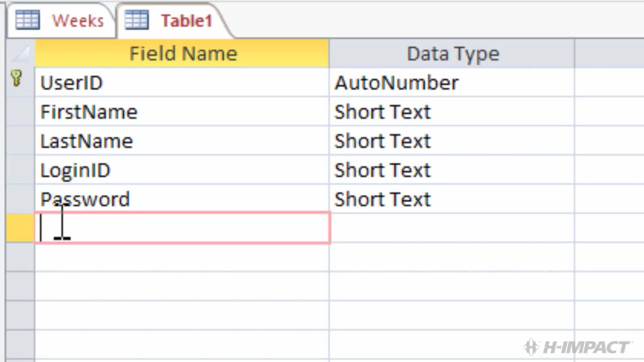Viewport: 644px width, 362px height.
Task: Click the row selector for FirstName
Action: 20,112
